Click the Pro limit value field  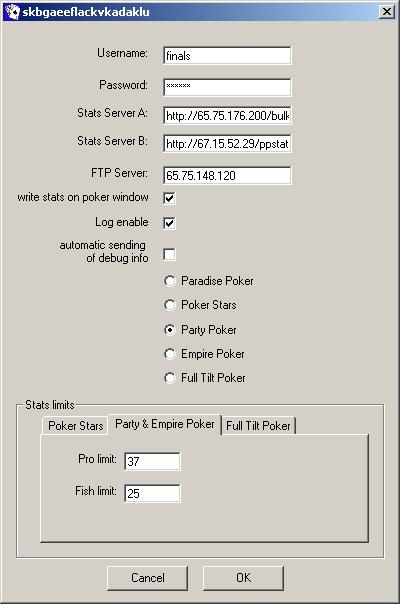coord(152,461)
